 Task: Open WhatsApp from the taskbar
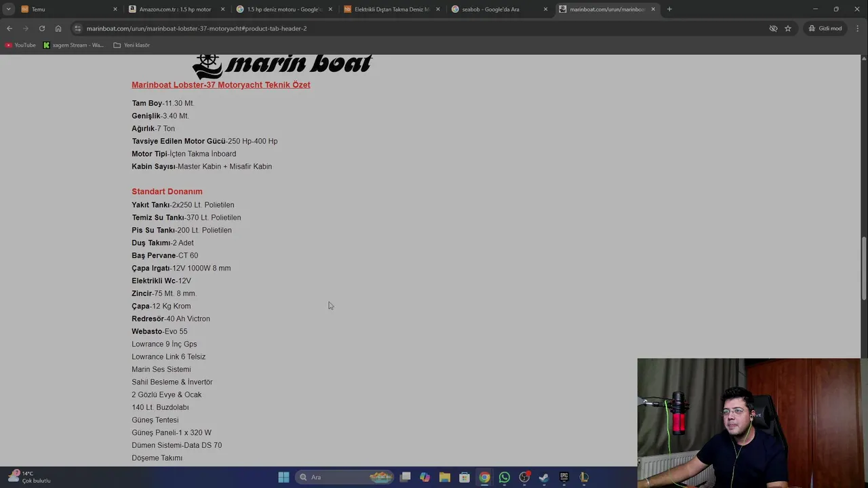[x=505, y=477]
